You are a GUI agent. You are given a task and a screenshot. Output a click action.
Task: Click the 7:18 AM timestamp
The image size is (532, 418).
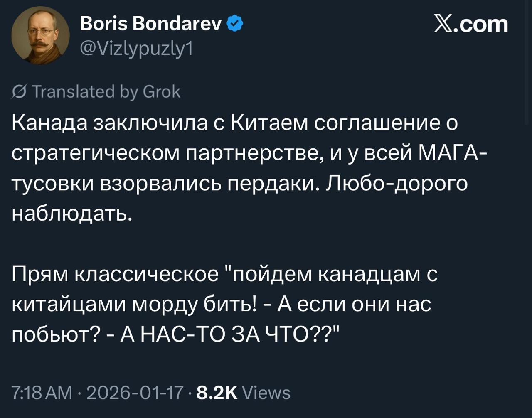[x=42, y=393]
